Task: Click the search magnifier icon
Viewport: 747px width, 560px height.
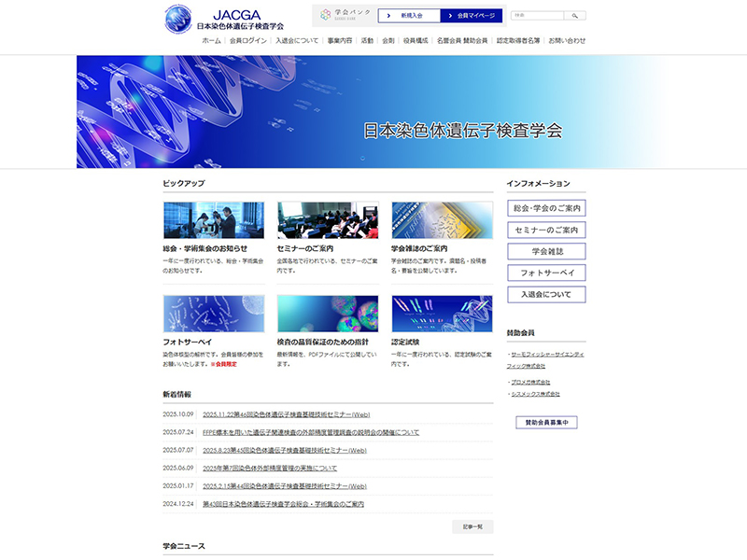Action: click(576, 16)
